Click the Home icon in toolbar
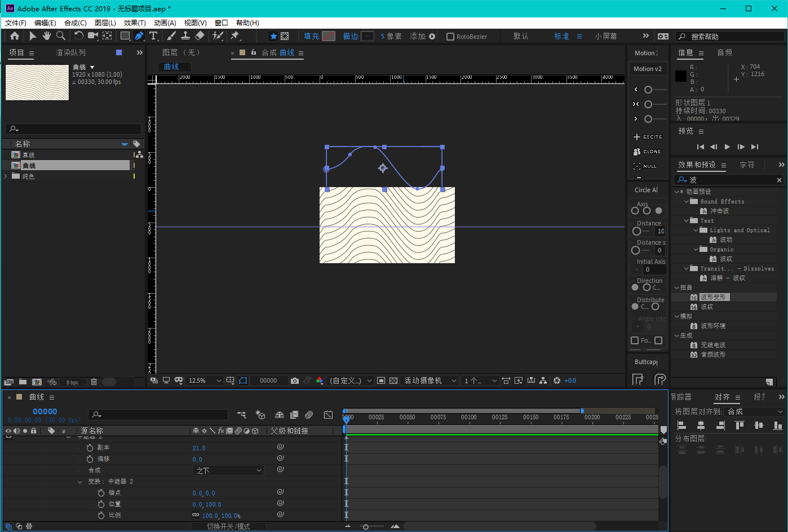Image resolution: width=788 pixels, height=532 pixels. pos(15,36)
